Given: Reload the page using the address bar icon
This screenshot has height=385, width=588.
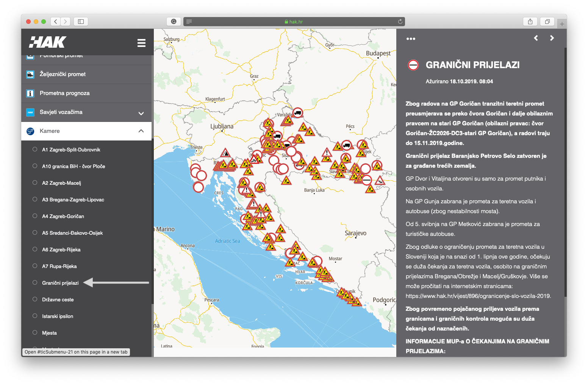Looking at the screenshot, I should click(x=400, y=22).
